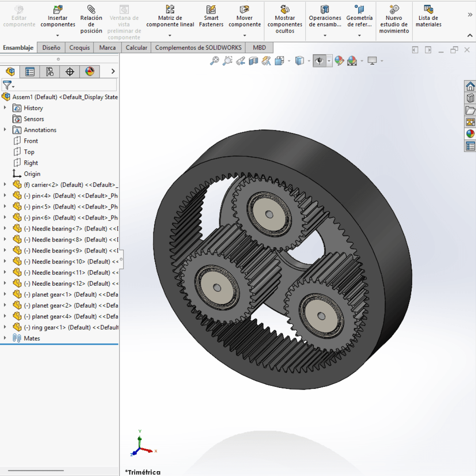
Task: Open the Appearances task pane tab
Action: point(470,134)
